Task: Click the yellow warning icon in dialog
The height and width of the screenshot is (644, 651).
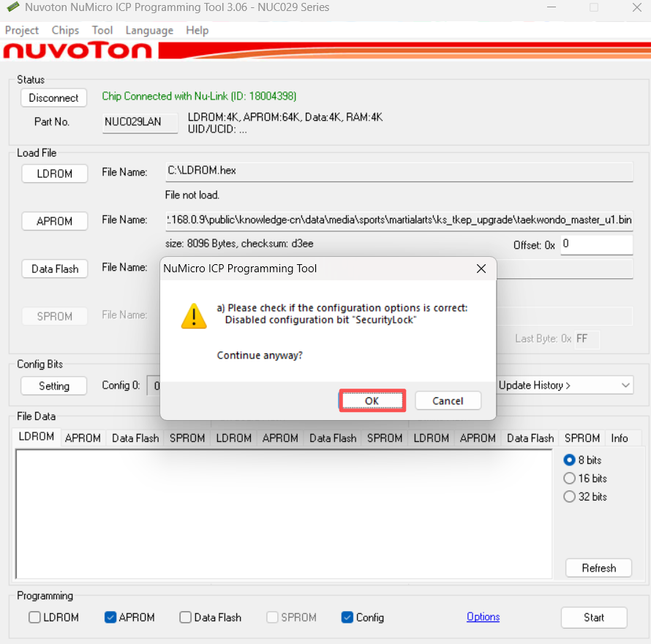Action: pyautogui.click(x=194, y=315)
